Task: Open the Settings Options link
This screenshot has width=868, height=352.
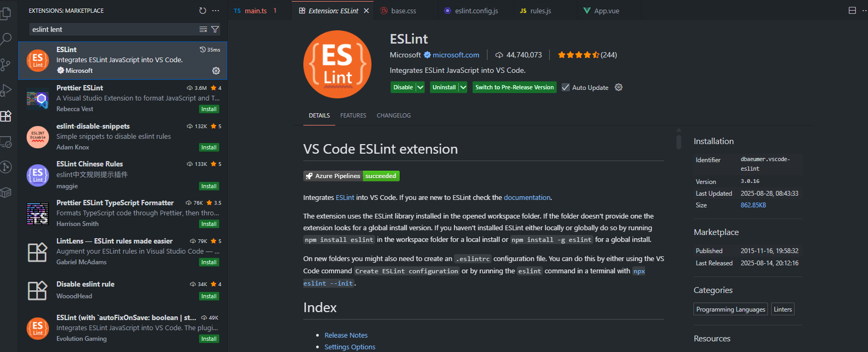Action: pyautogui.click(x=350, y=347)
